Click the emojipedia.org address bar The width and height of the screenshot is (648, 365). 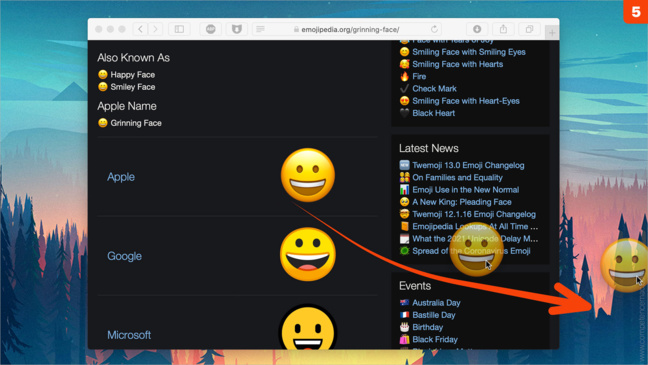(347, 29)
